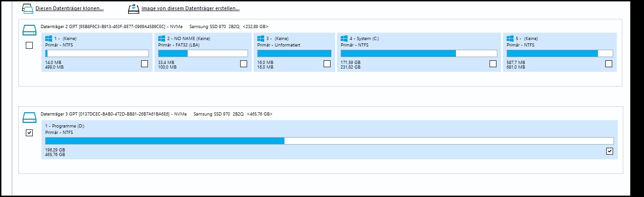
Task: Click the Datenträger 2 drive icon
Action: 29,31
